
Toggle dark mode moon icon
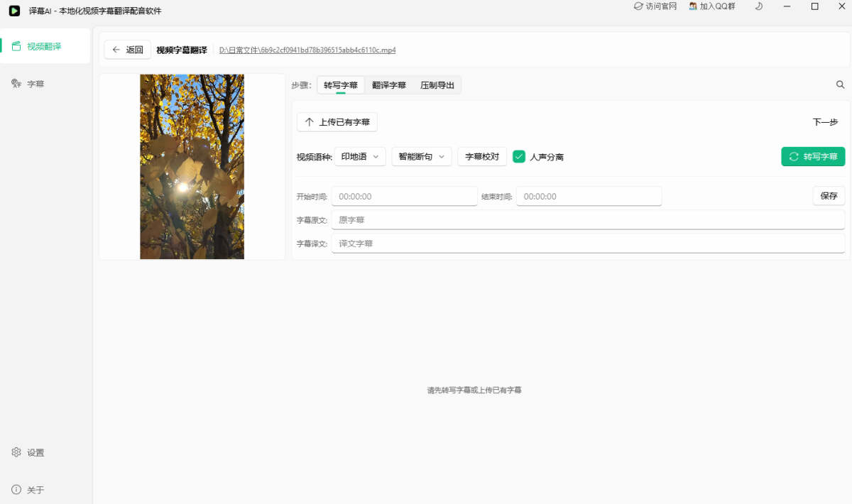point(759,6)
